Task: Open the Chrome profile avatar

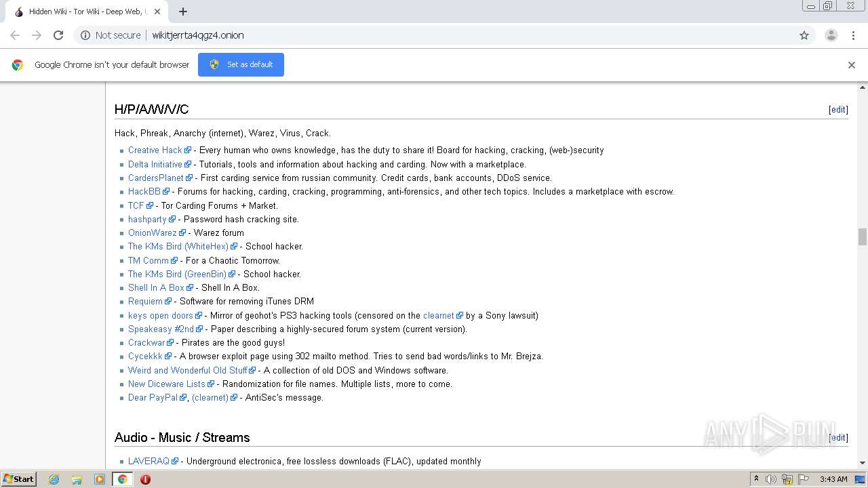Action: (831, 35)
